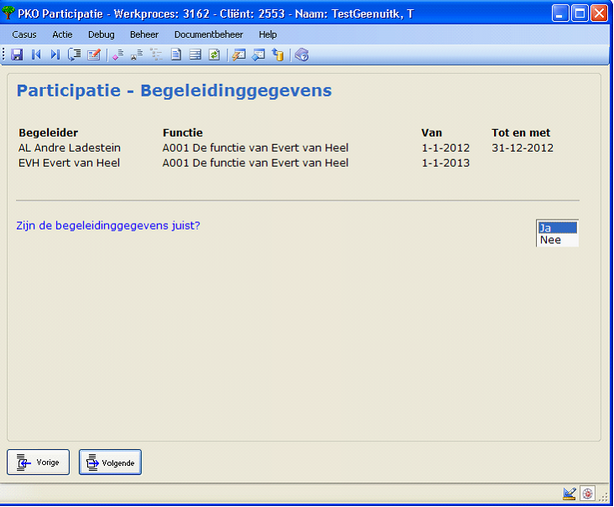Image resolution: width=614 pixels, height=507 pixels.
Task: Click the Begeleider column header
Action: 49,133
